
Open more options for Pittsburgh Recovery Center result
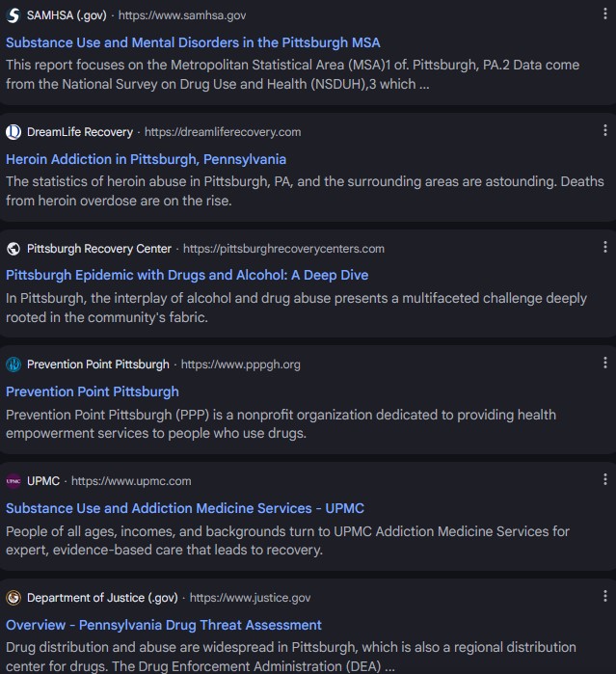point(604,247)
